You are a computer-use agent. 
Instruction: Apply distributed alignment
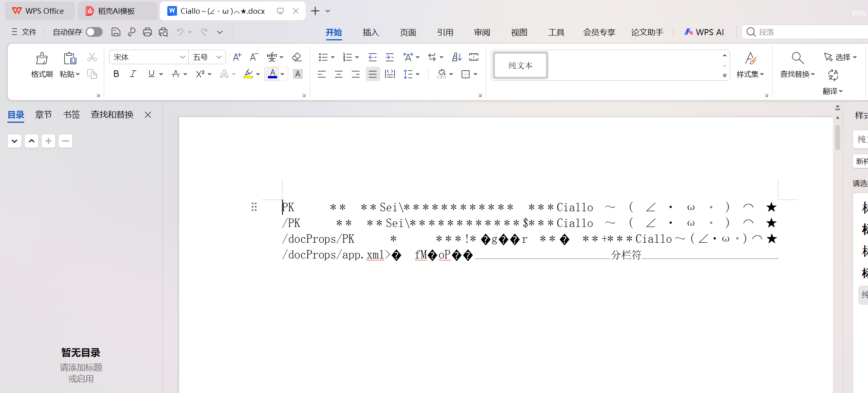[390, 74]
